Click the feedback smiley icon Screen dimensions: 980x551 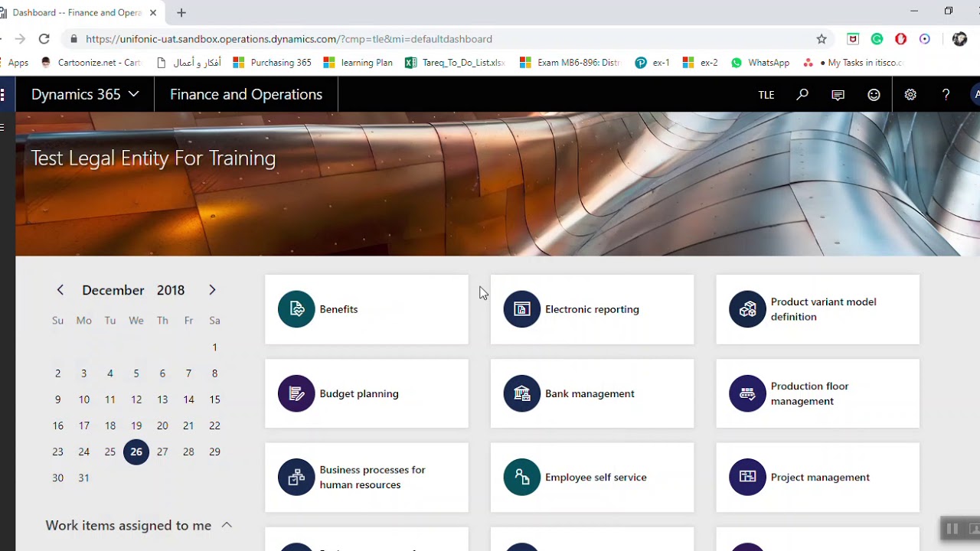click(874, 95)
